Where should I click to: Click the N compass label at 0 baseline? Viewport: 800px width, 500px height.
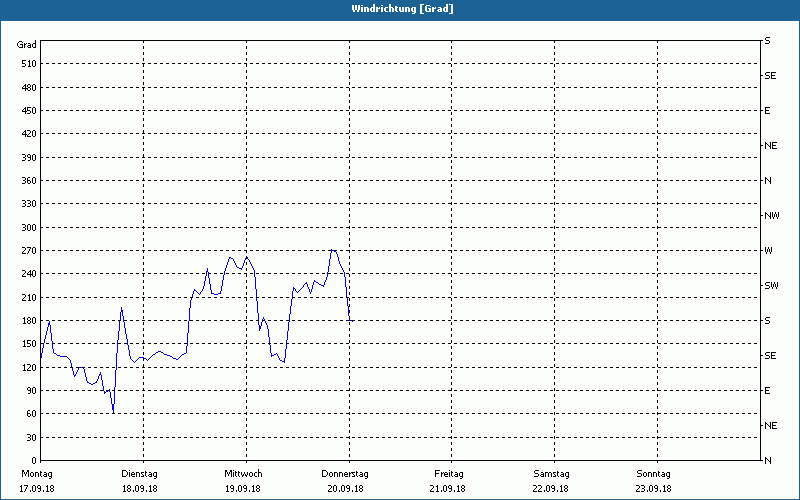point(768,461)
